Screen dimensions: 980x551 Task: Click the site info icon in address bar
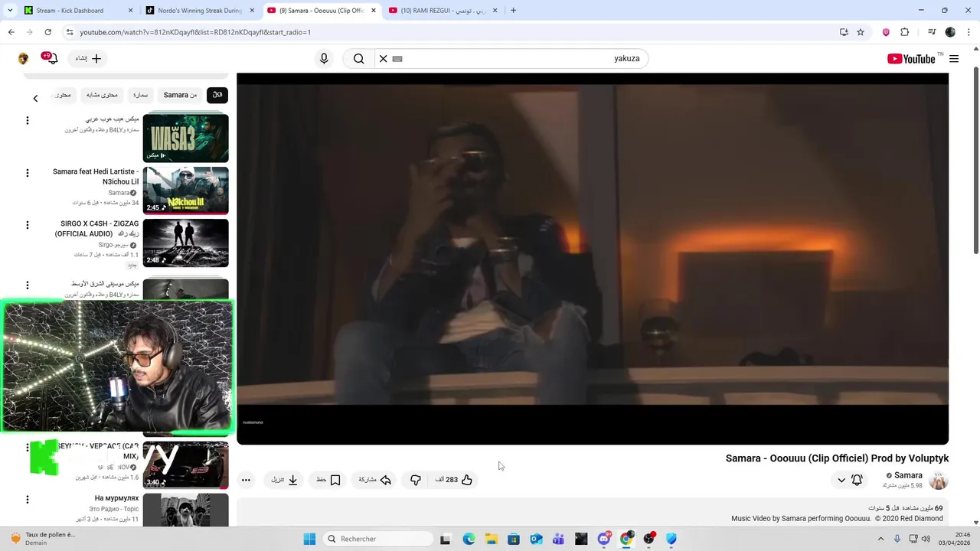[70, 32]
